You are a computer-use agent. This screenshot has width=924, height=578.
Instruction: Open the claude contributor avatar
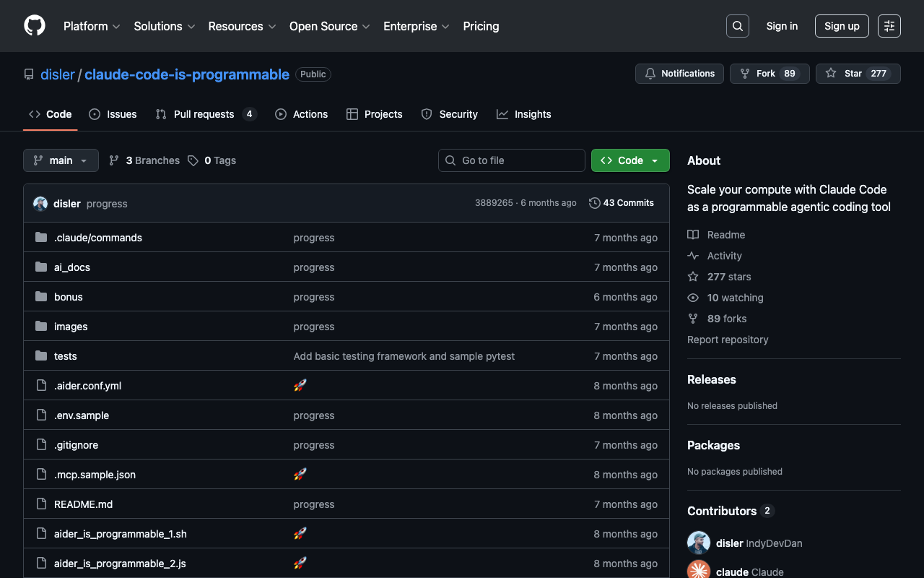click(x=698, y=571)
